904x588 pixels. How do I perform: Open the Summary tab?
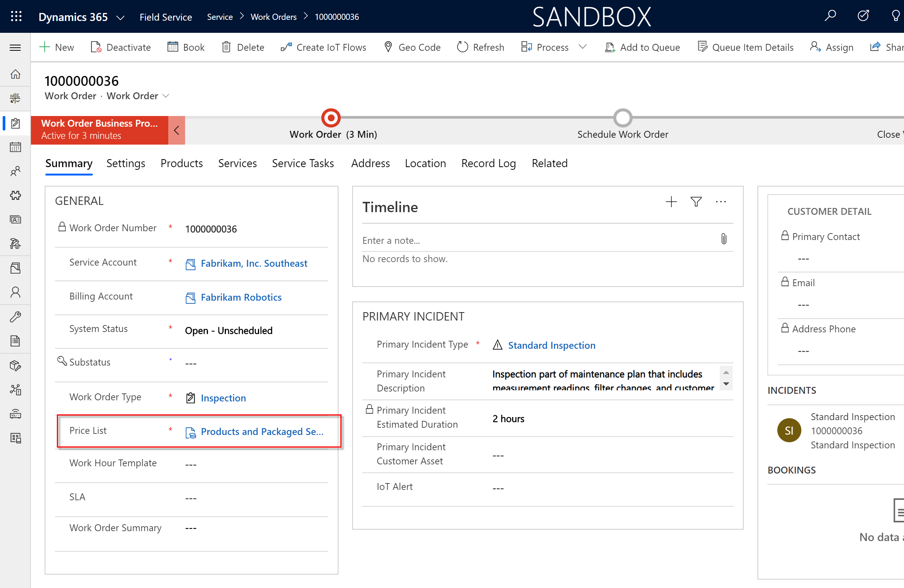click(69, 163)
